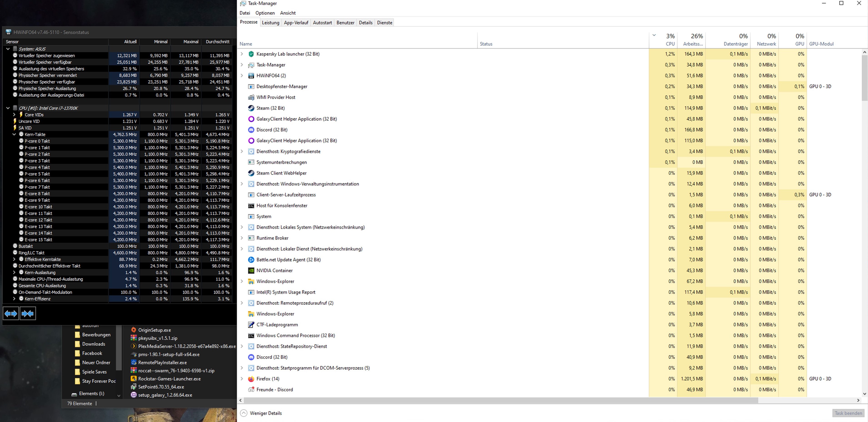Click the Kaspersky Lab launcher shield icon

click(251, 54)
